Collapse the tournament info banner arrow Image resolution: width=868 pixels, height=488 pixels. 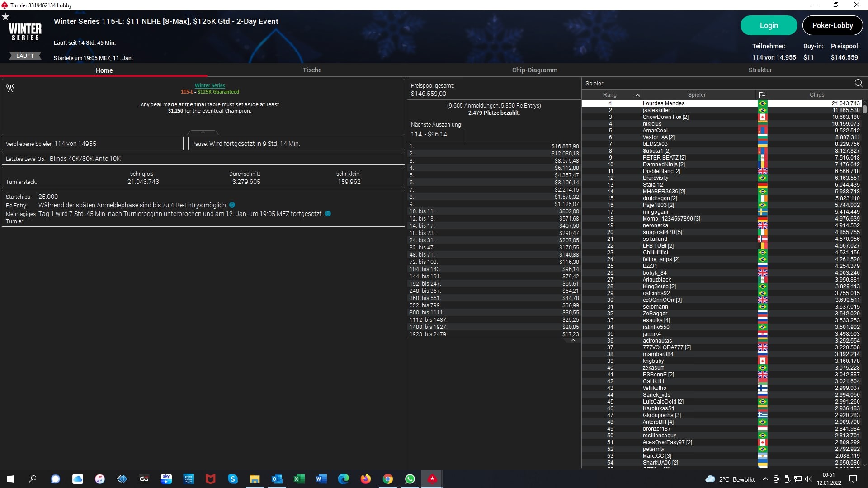[x=203, y=132]
